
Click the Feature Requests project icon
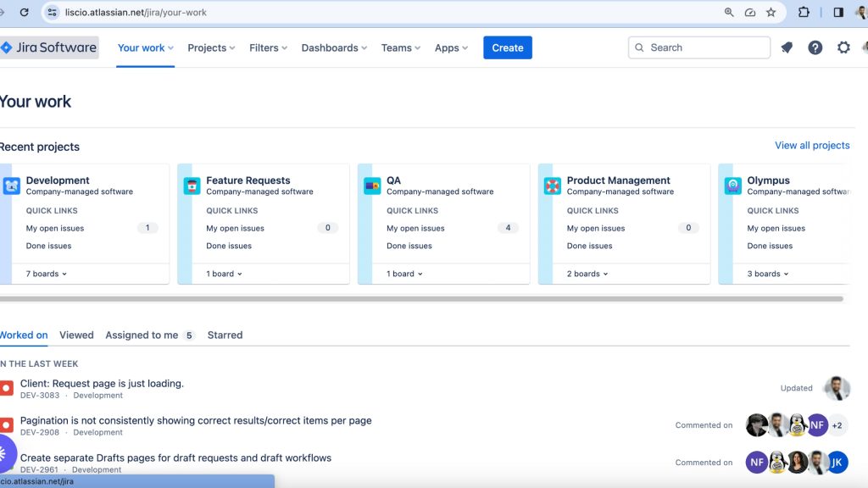click(192, 186)
